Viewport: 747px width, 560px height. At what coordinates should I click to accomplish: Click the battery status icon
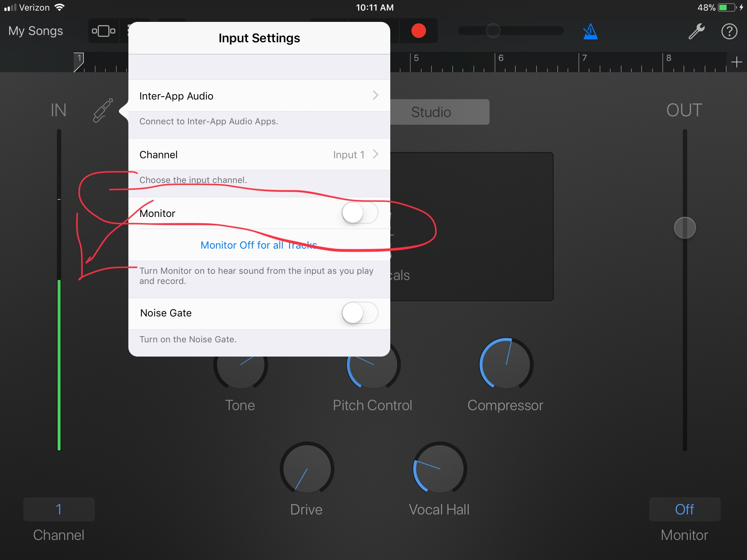[x=728, y=7]
